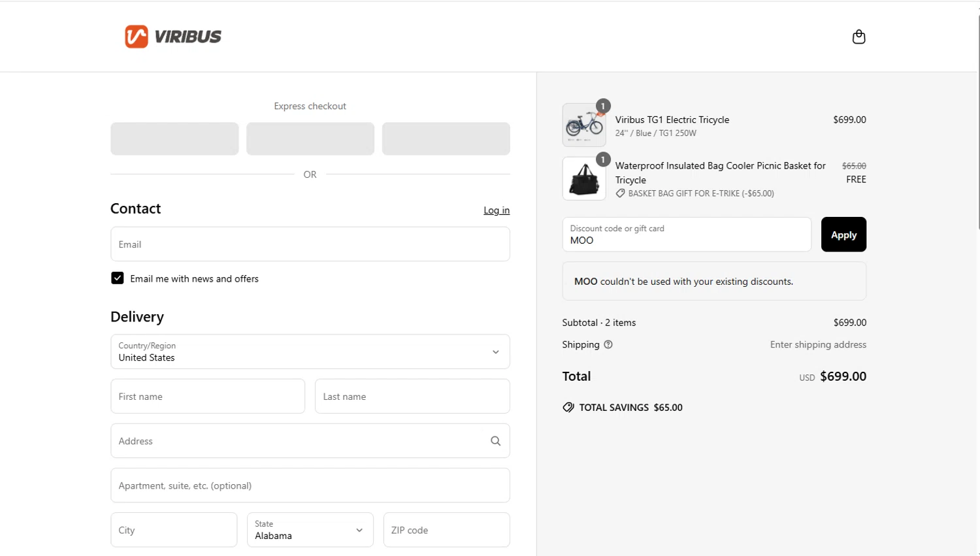Focus the First name field

pyautogui.click(x=208, y=397)
